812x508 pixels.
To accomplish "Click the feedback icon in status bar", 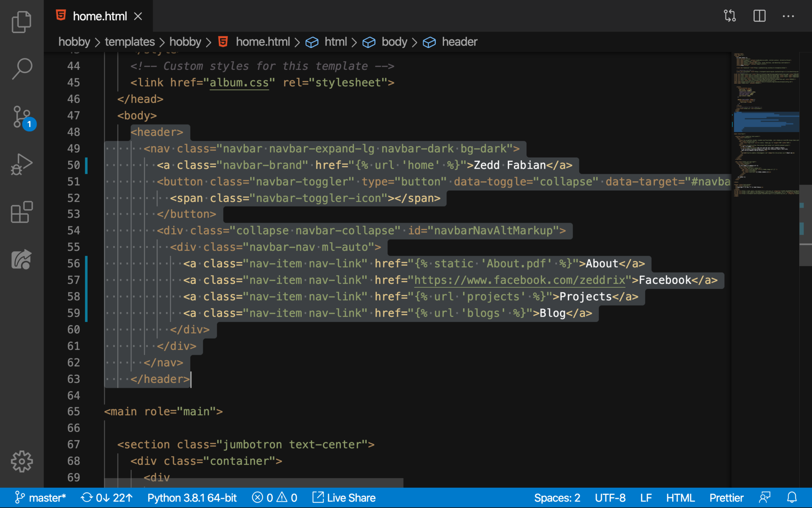I will (x=765, y=498).
